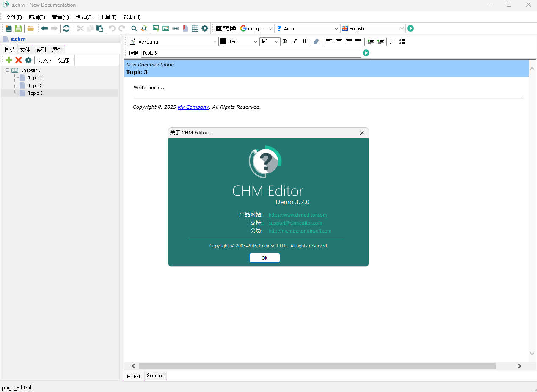Open contents settings via the tree panel gear

pos(28,60)
